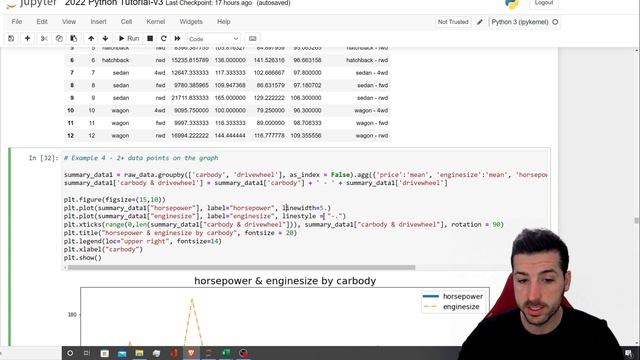Click the kernel idle circle indicator
Screen dimensions: 640x360
click(x=555, y=22)
